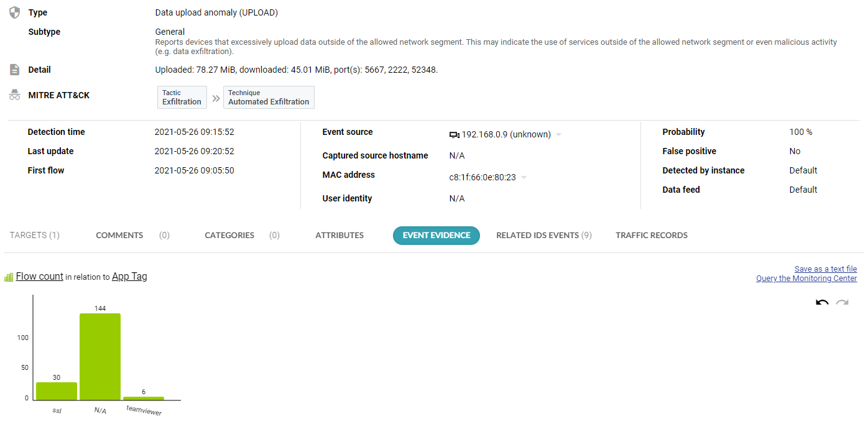
Task: Click the undo arrow icon above chart
Action: point(822,303)
